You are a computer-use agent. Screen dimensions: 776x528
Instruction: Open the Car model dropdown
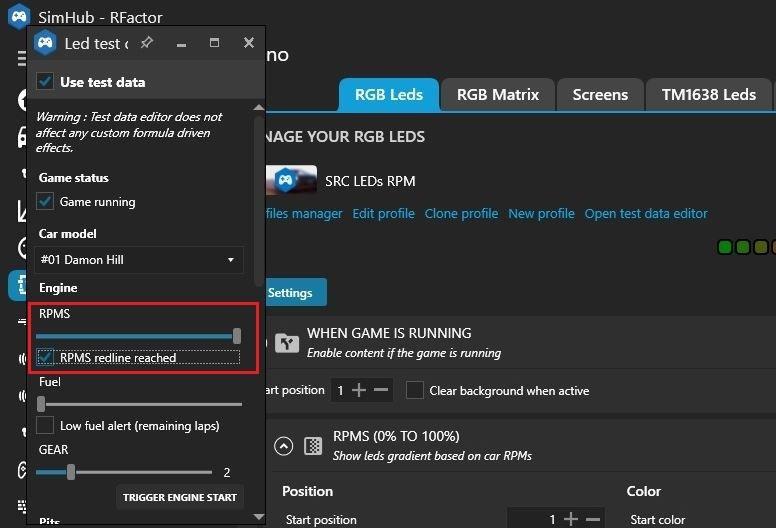click(139, 260)
